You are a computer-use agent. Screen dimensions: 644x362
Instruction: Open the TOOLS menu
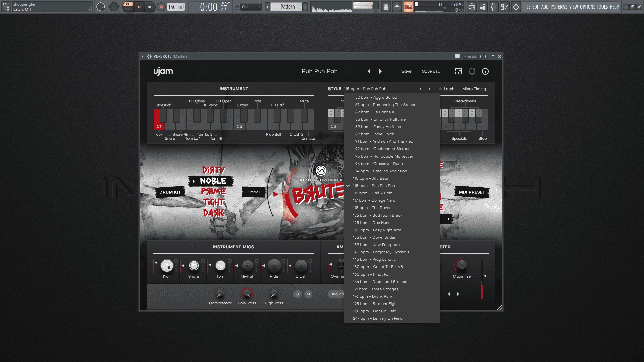[602, 7]
